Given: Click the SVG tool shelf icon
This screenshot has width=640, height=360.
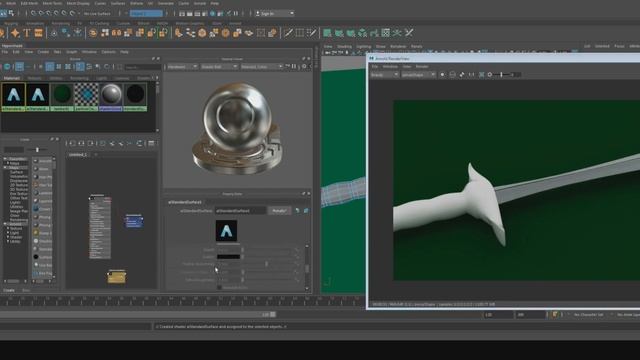Looking at the screenshot, I should pyautogui.click(x=38, y=33).
